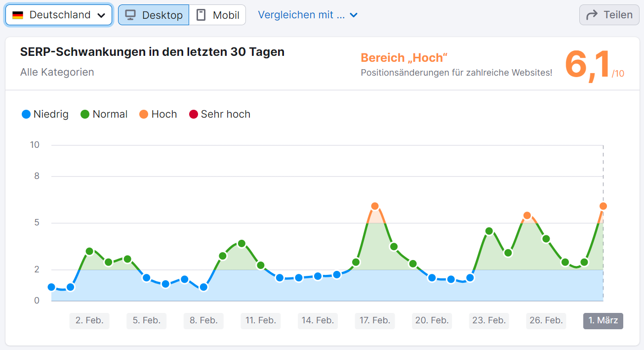The image size is (644, 350).
Task: Click the 2. Feb. date button
Action: 89,320
